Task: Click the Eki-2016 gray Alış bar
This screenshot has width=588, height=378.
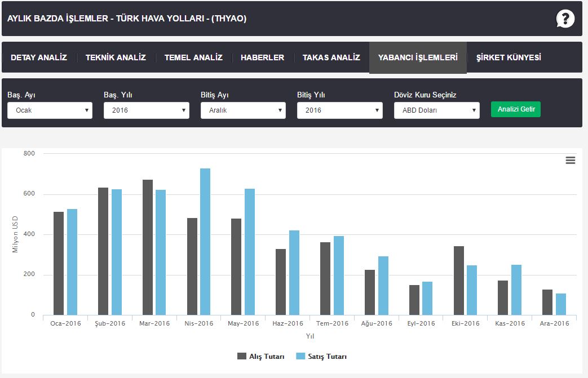Action: (x=459, y=281)
